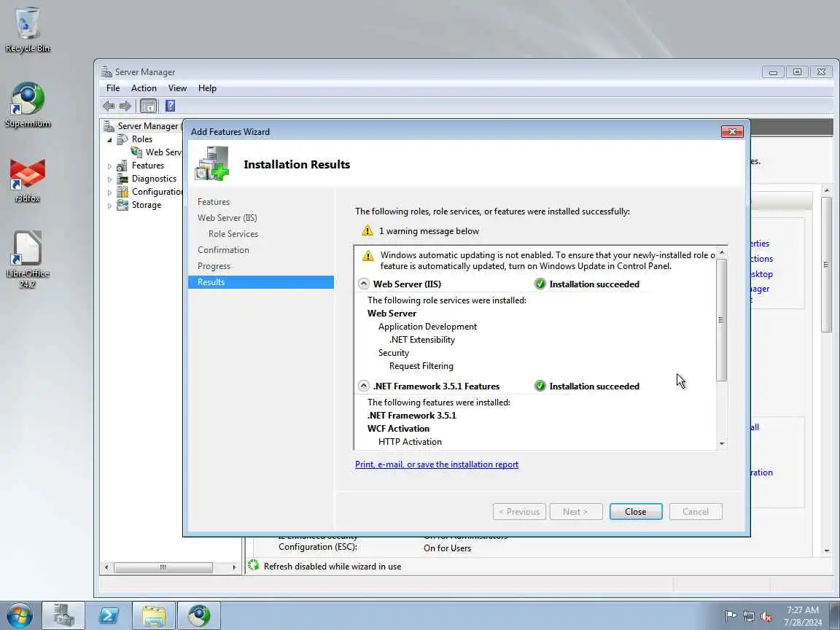Viewport: 840px width, 630px height.
Task: Open Server Manager from the taskbar
Action: point(63,615)
